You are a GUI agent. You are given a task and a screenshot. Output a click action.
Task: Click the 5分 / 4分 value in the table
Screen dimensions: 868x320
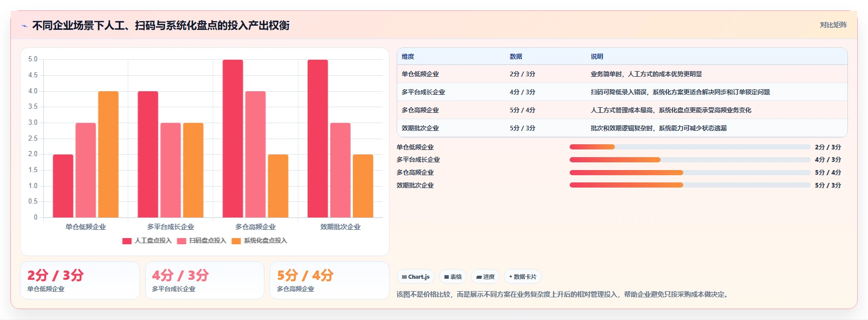pos(523,110)
